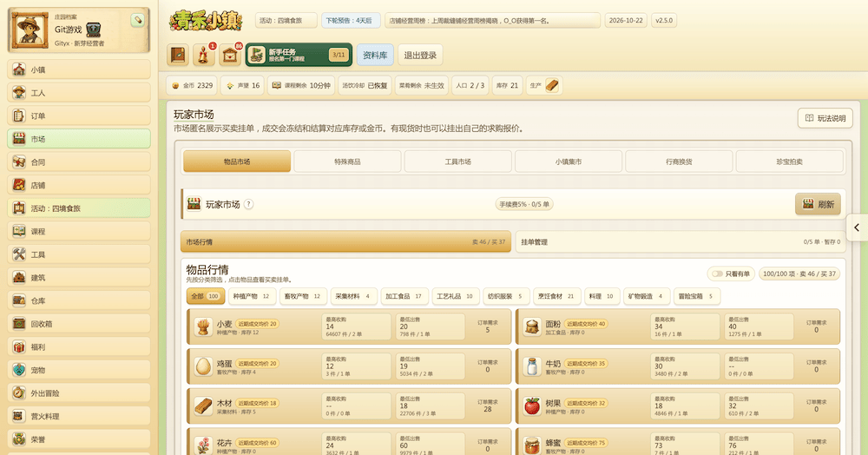The image size is (868, 455).
Task: Open 宠物 in the sidebar
Action: pyautogui.click(x=79, y=370)
